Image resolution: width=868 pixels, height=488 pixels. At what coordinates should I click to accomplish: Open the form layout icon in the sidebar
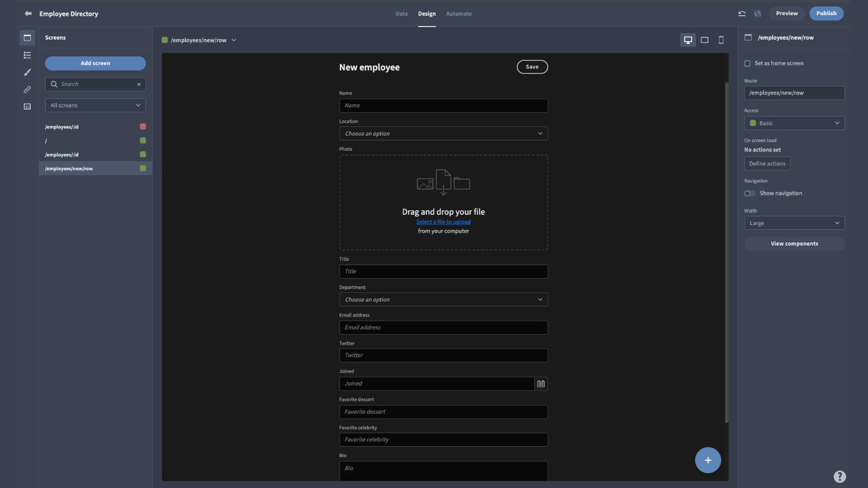27,106
